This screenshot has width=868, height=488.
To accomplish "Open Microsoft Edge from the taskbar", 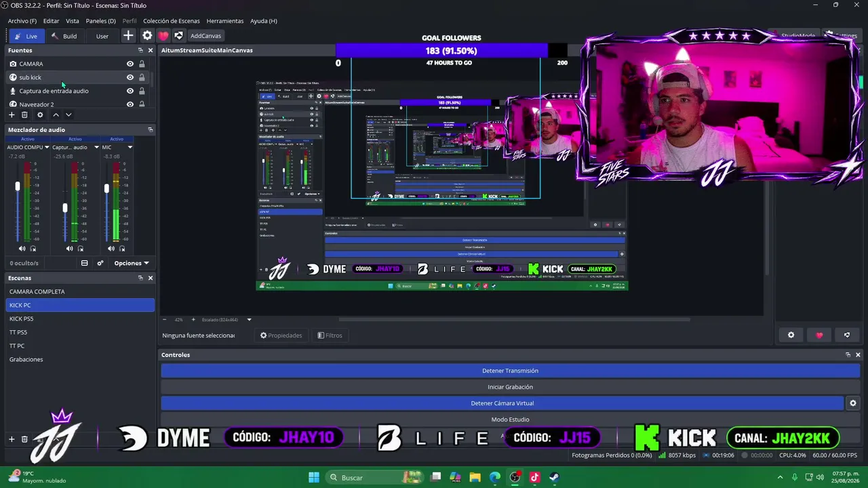I will point(495,477).
